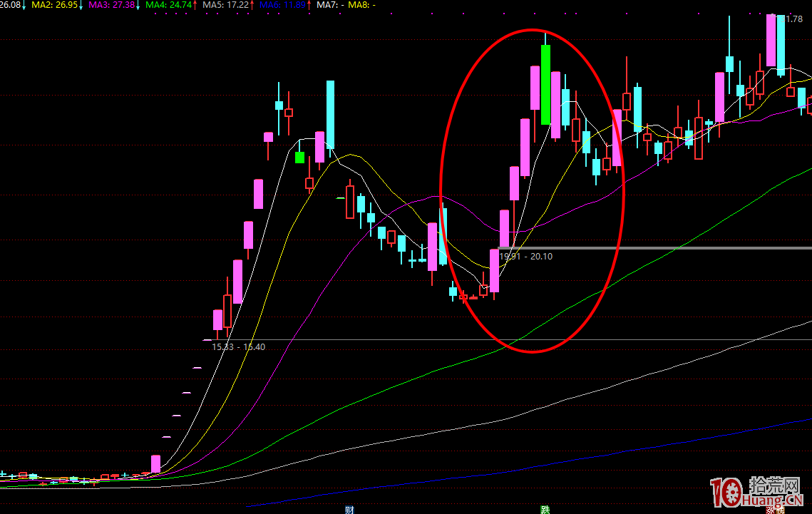Click the red up arrow after MA5 value
The width and height of the screenshot is (812, 514).
[252, 5]
